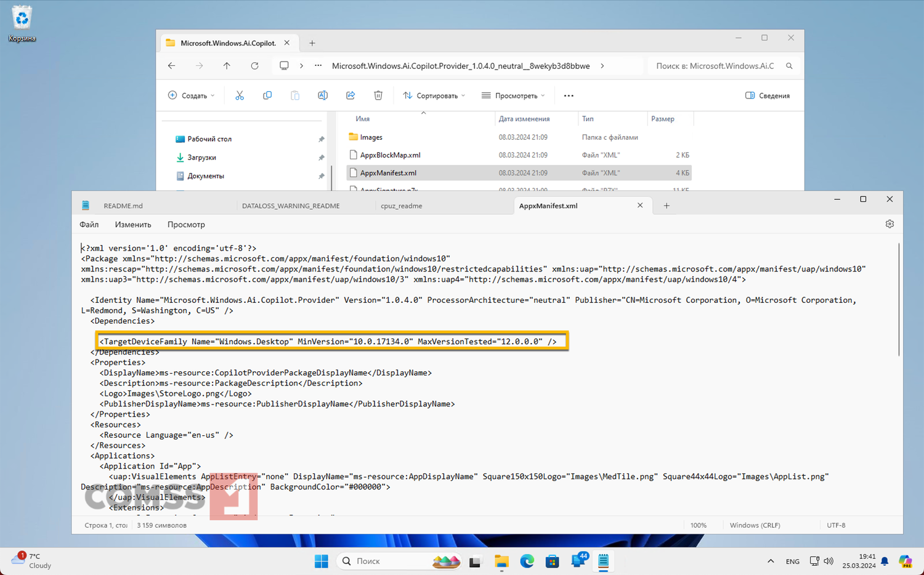Open the ENG language indicator

(x=793, y=561)
